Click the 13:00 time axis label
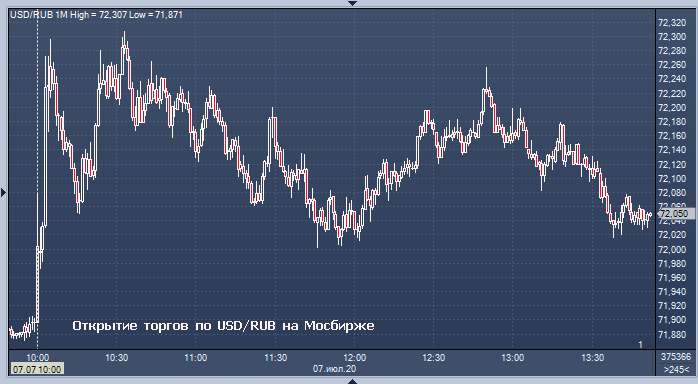The height and width of the screenshot is (384, 698). pyautogui.click(x=513, y=358)
